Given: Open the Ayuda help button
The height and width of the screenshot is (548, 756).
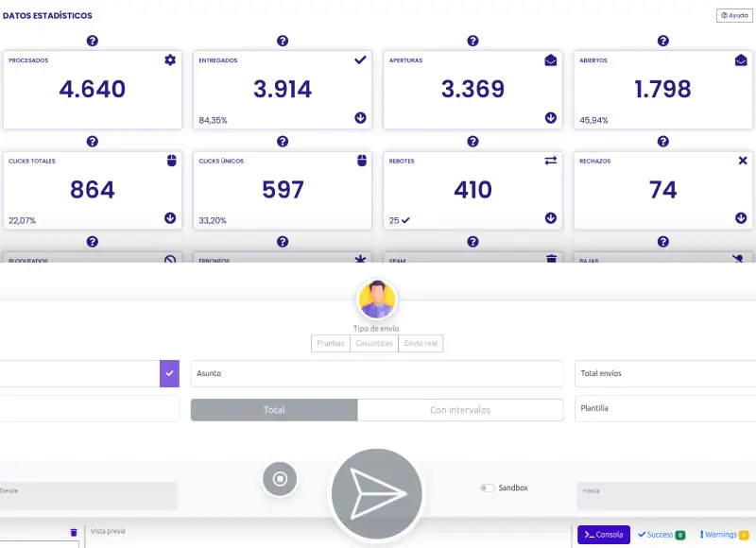Looking at the screenshot, I should coord(733,15).
